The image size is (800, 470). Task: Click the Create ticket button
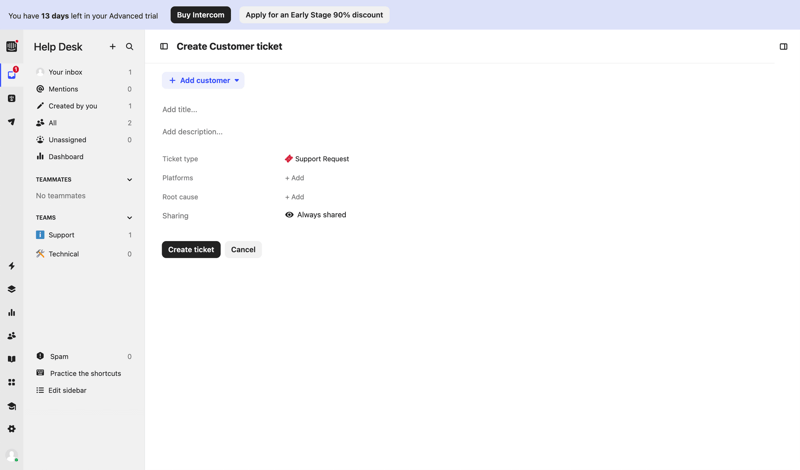click(191, 250)
